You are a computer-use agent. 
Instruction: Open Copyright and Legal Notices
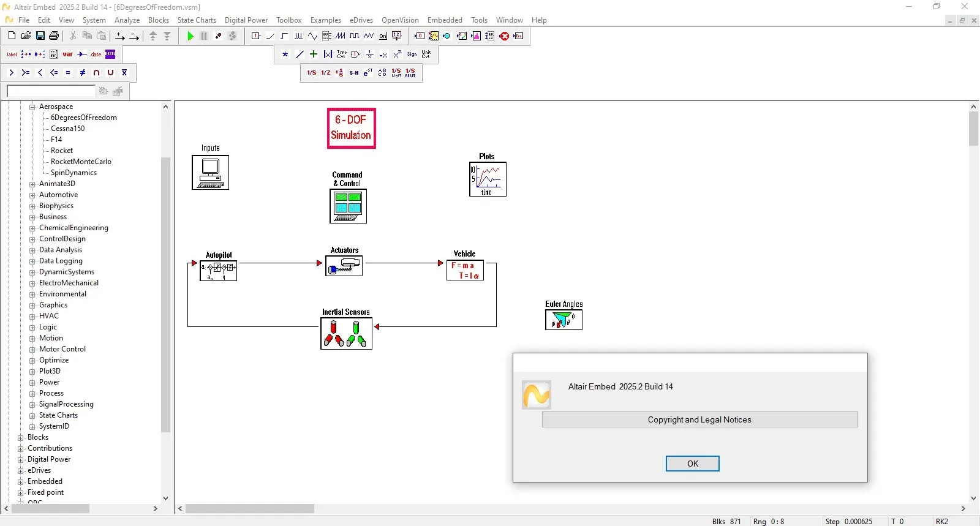699,419
